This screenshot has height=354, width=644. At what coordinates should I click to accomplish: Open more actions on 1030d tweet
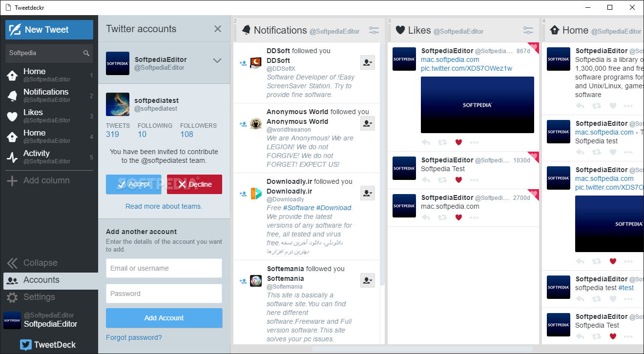474,180
